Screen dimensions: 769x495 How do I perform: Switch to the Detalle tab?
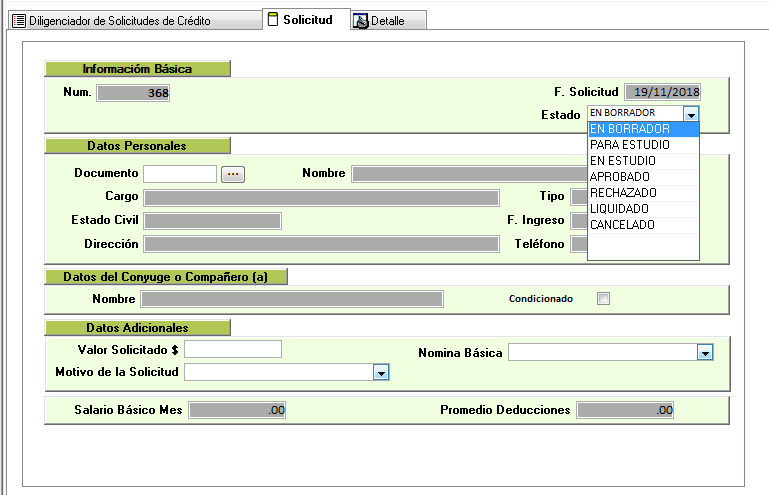click(388, 21)
